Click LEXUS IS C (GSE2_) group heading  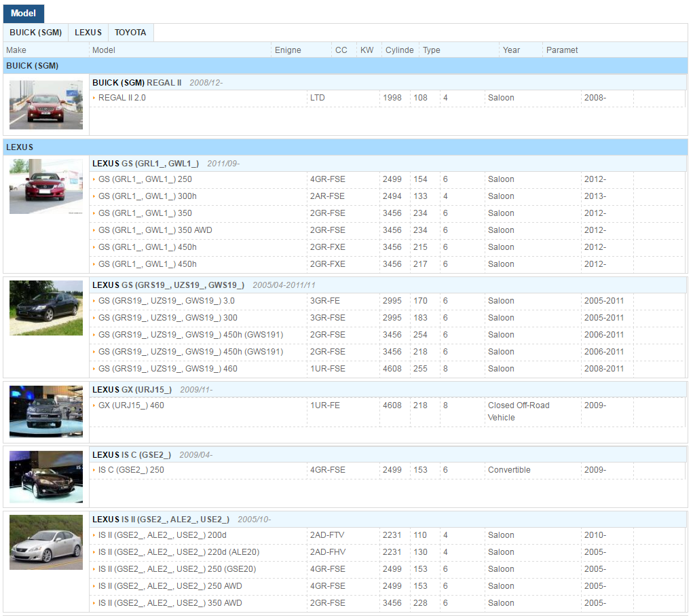(132, 454)
